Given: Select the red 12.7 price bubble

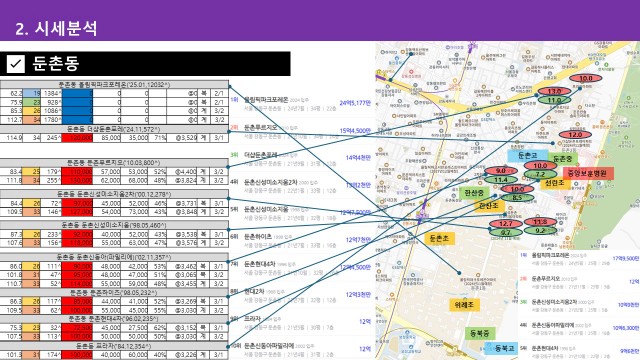Looking at the screenshot, I should (x=505, y=224).
